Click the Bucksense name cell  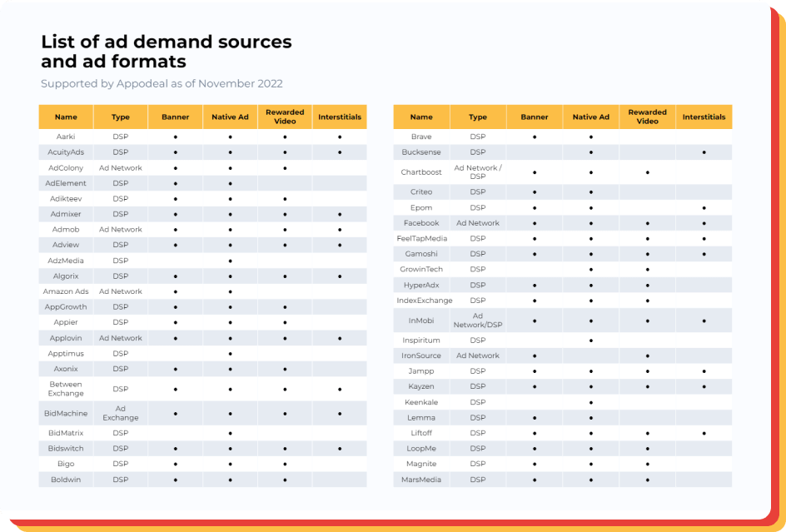click(421, 152)
